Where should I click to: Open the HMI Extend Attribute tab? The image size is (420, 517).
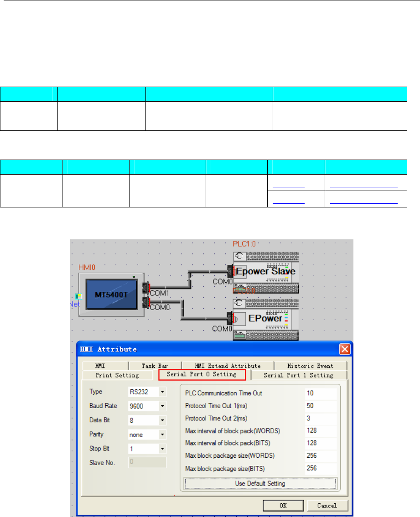[228, 366]
